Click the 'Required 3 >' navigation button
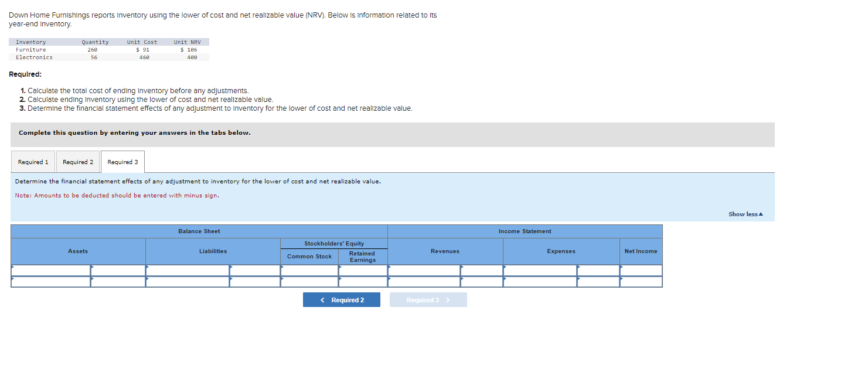 [x=428, y=299]
